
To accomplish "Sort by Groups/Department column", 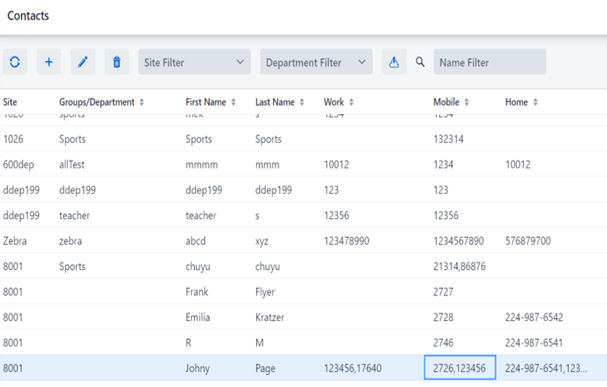I will pyautogui.click(x=142, y=102).
